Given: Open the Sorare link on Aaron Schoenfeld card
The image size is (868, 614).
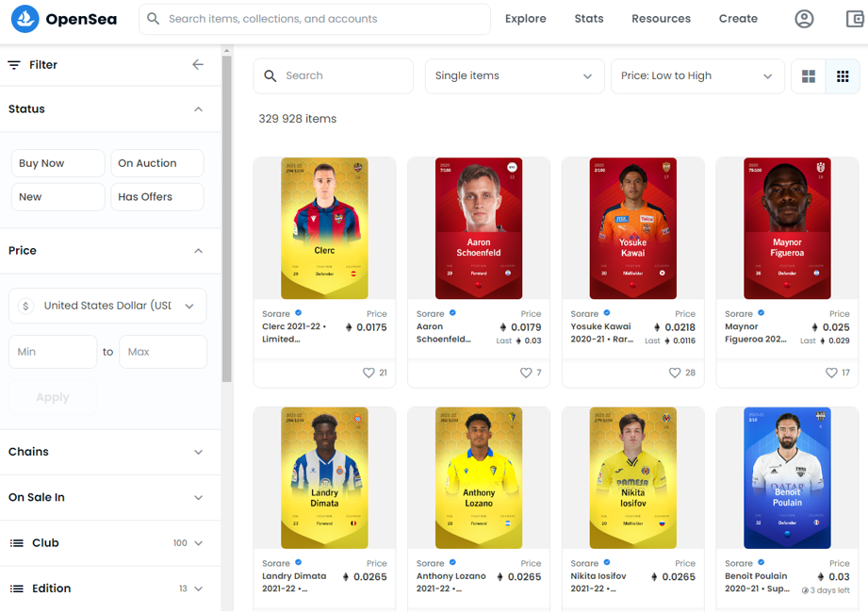Looking at the screenshot, I should tap(430, 314).
